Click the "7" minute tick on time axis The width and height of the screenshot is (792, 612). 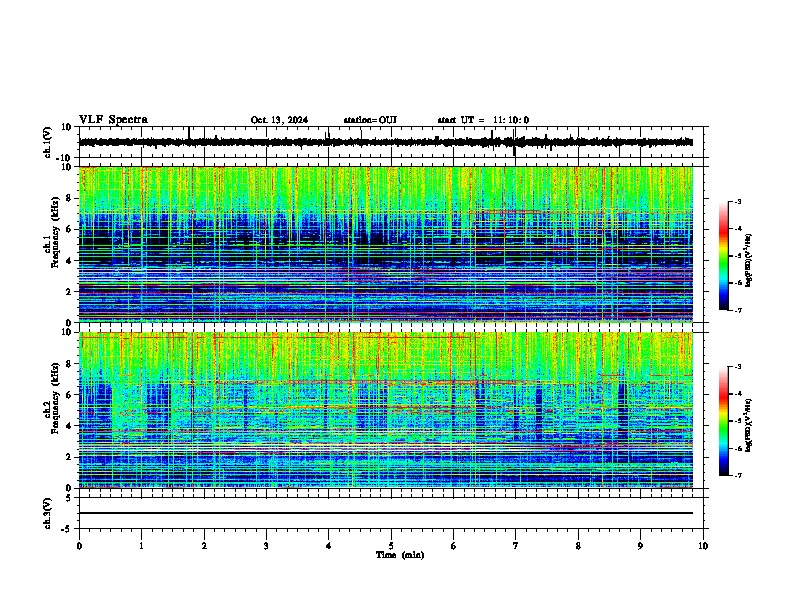point(516,546)
